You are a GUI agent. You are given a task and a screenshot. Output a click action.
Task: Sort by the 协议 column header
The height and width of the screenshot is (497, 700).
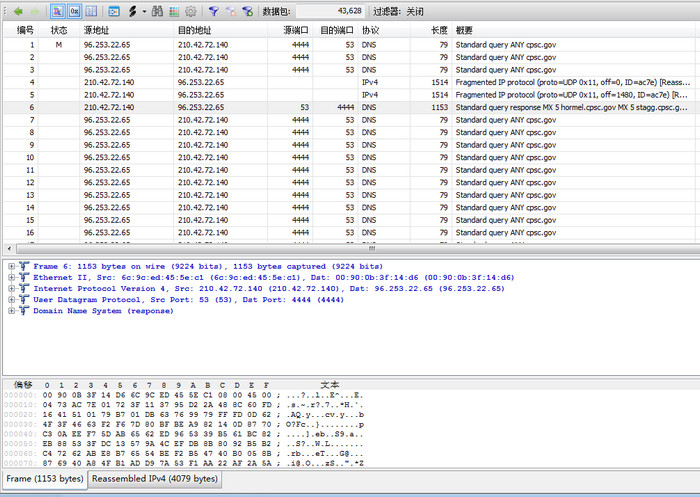click(370, 30)
